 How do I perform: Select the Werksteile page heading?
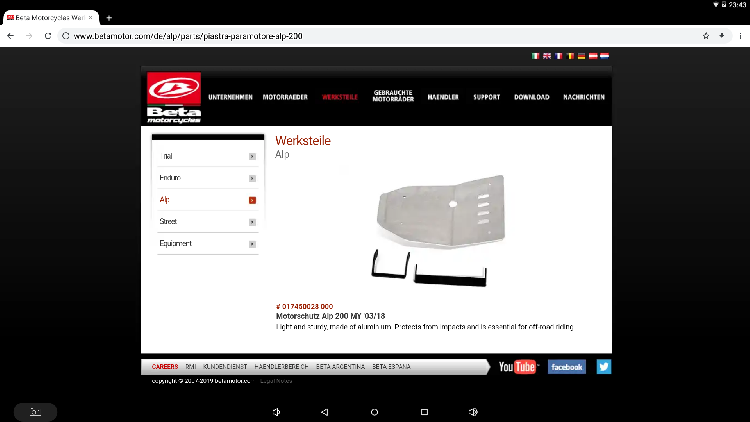click(x=303, y=141)
